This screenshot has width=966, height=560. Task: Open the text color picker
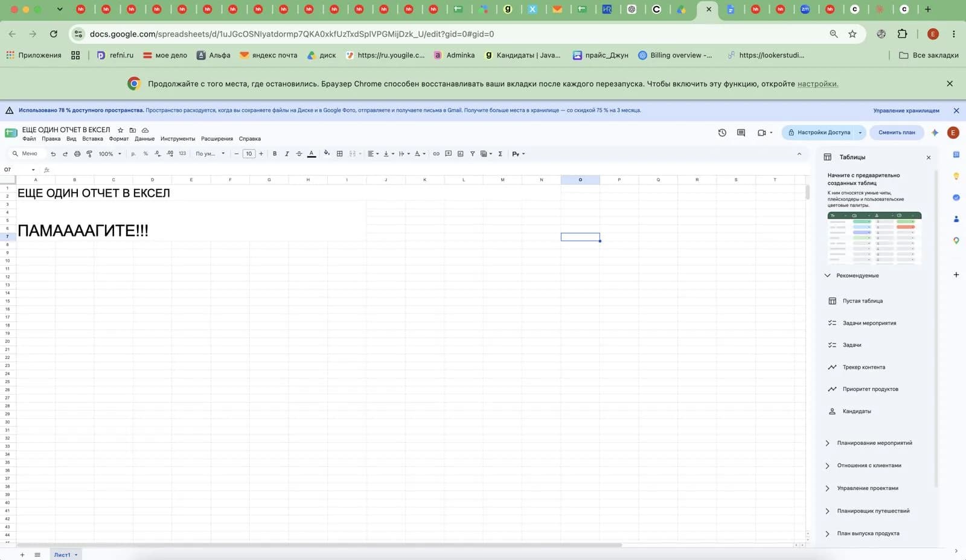click(312, 154)
